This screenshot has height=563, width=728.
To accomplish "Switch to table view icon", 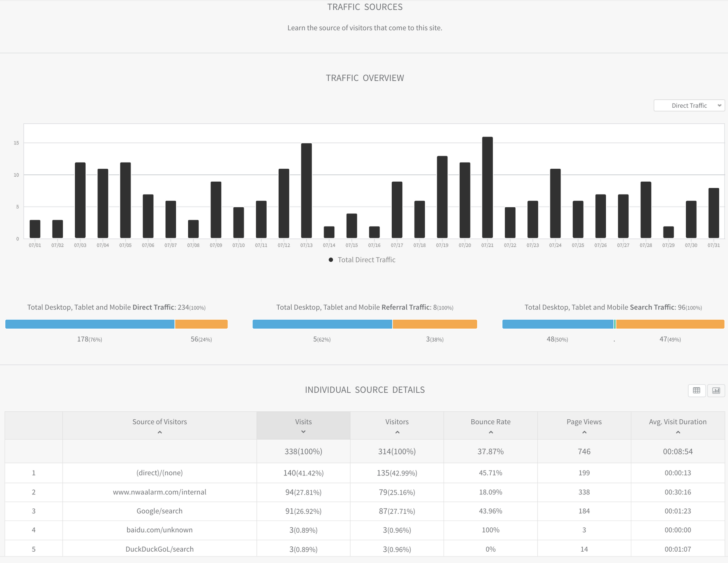I will tap(697, 390).
